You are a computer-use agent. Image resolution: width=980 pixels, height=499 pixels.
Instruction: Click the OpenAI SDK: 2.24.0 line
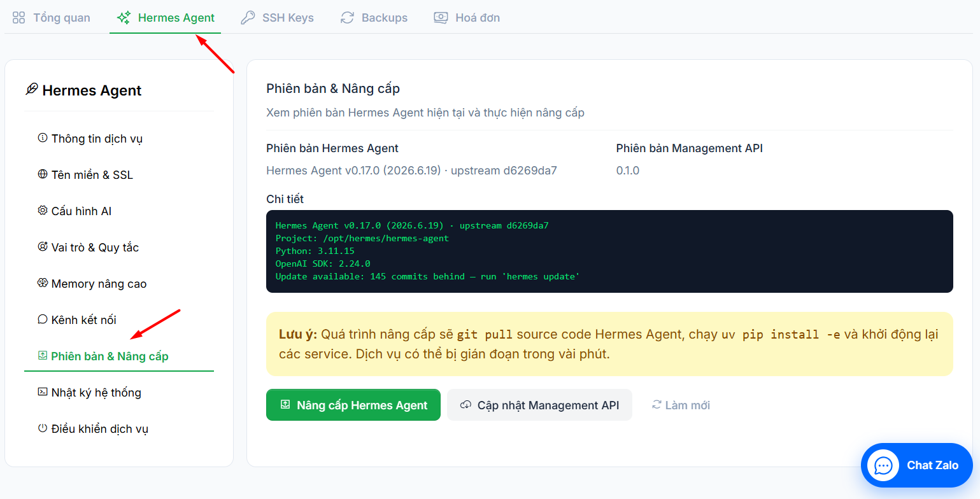(x=323, y=264)
